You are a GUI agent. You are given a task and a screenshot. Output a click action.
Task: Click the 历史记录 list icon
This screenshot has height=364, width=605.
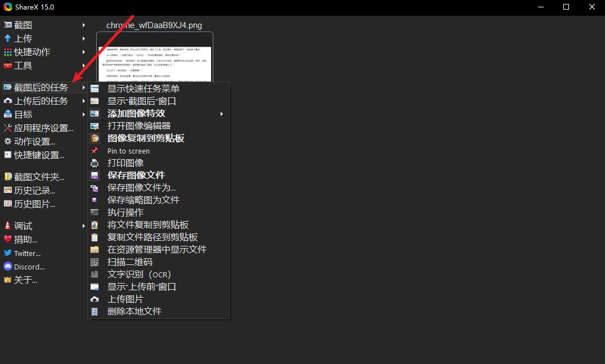click(8, 191)
